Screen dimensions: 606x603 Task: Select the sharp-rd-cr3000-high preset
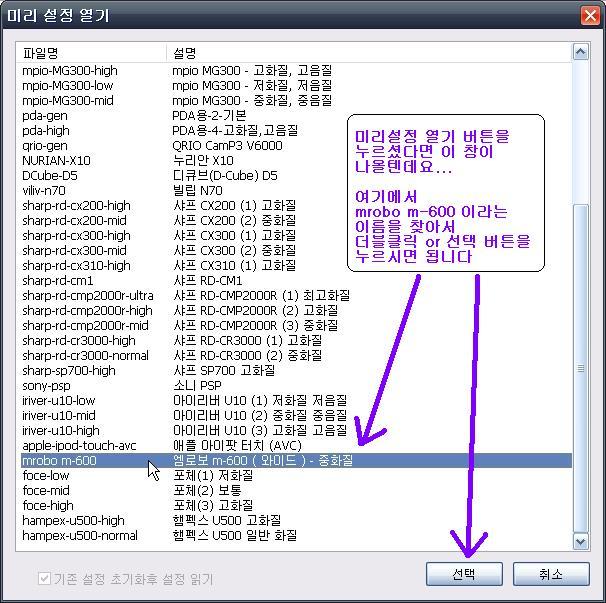(x=296, y=341)
